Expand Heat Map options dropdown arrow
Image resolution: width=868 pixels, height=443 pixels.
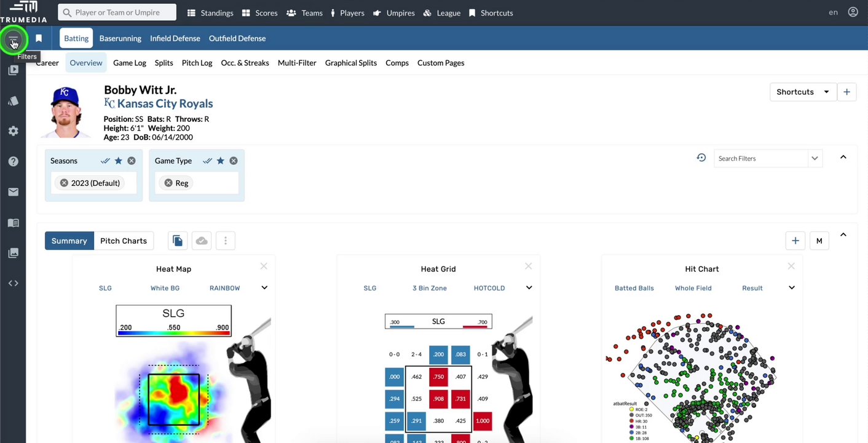pyautogui.click(x=264, y=287)
